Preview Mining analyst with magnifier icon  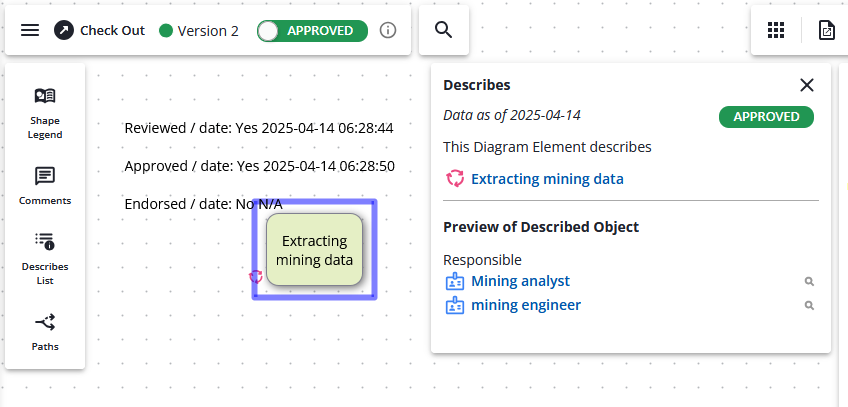click(x=809, y=282)
